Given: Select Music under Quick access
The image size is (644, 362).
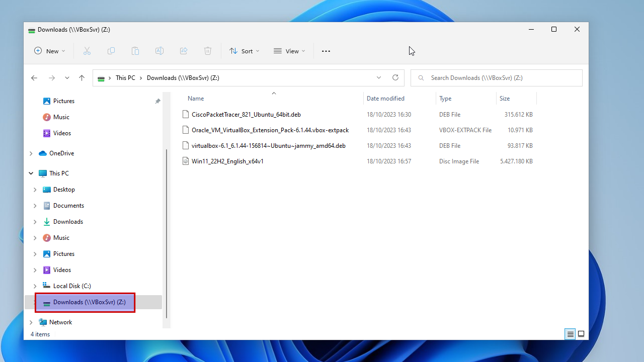Looking at the screenshot, I should [x=61, y=117].
